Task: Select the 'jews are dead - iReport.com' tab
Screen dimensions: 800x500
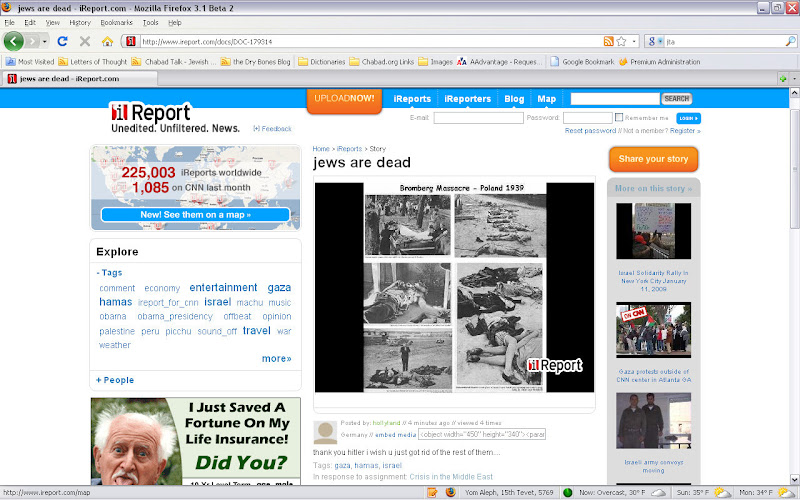Action: pyautogui.click(x=80, y=79)
